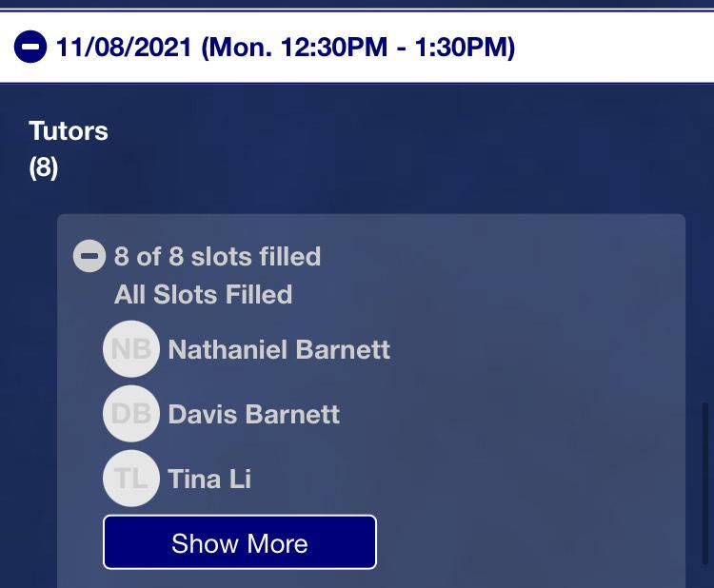Viewport: 714px width, 588px height.
Task: Click the "8 of 8 slots filled" label
Action: pyautogui.click(x=217, y=256)
